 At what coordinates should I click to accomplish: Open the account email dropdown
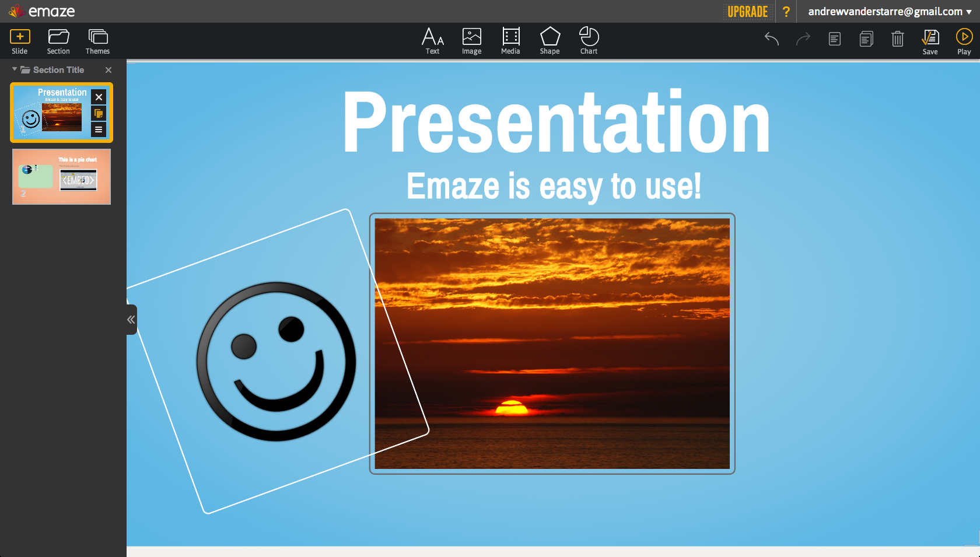[x=890, y=12]
